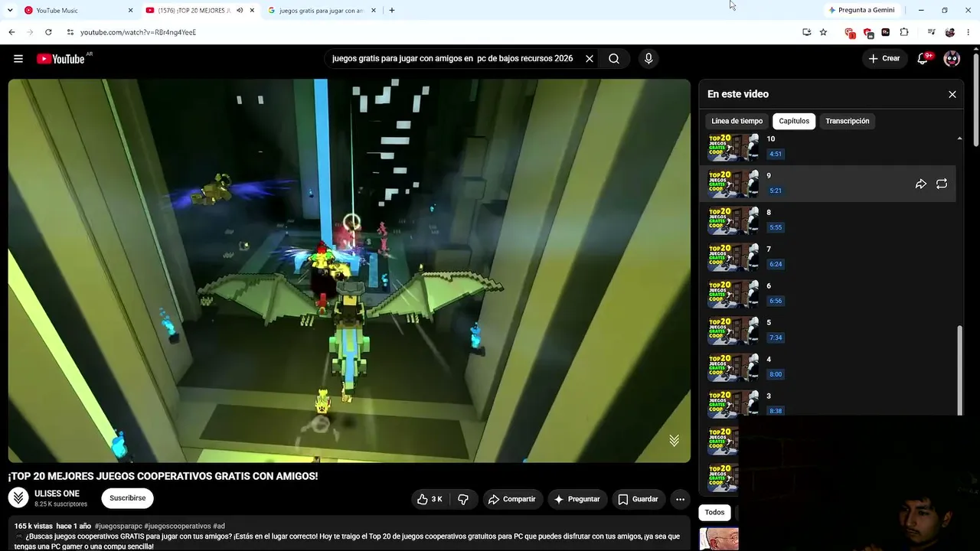
Task: Open a new browser tab
Action: (x=392, y=11)
